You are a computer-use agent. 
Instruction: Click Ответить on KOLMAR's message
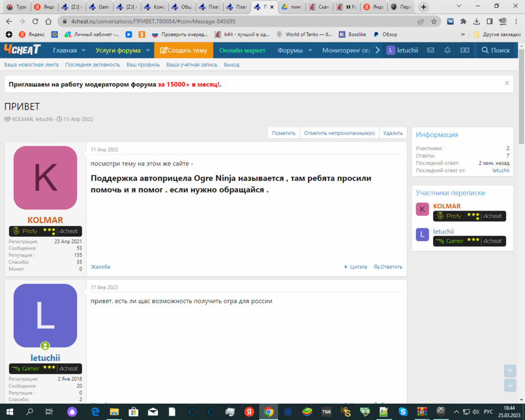pos(388,267)
